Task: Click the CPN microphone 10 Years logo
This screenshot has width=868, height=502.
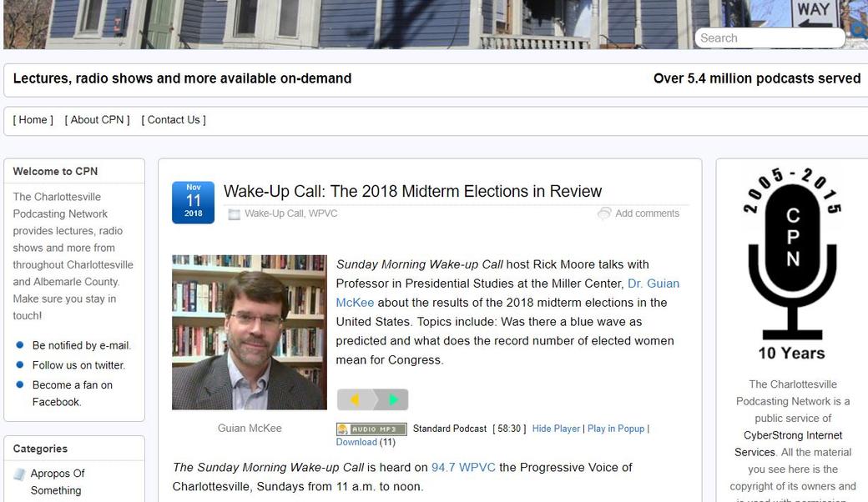Action: (x=791, y=264)
